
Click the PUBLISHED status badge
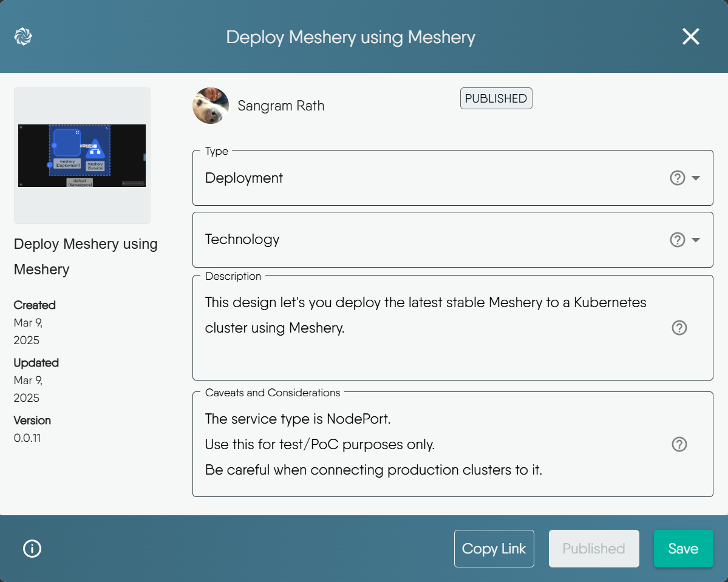(x=495, y=98)
